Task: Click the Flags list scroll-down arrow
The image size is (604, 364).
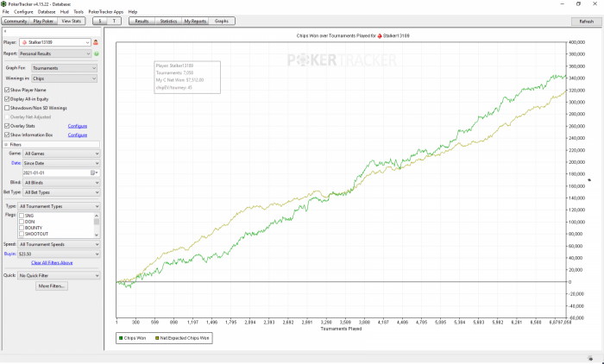Action: 97,235
